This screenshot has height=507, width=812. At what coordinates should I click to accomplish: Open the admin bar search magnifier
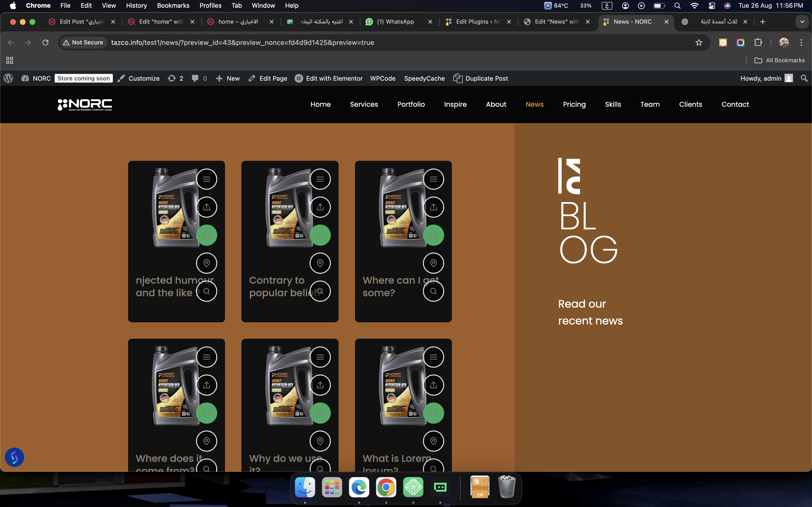pos(804,78)
